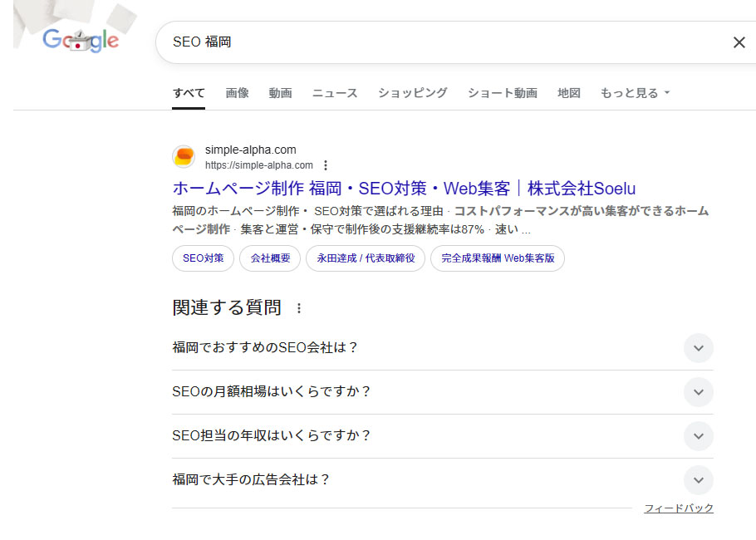
Task: Open the 永田達成 / 代表取締役 chip
Action: [366, 258]
